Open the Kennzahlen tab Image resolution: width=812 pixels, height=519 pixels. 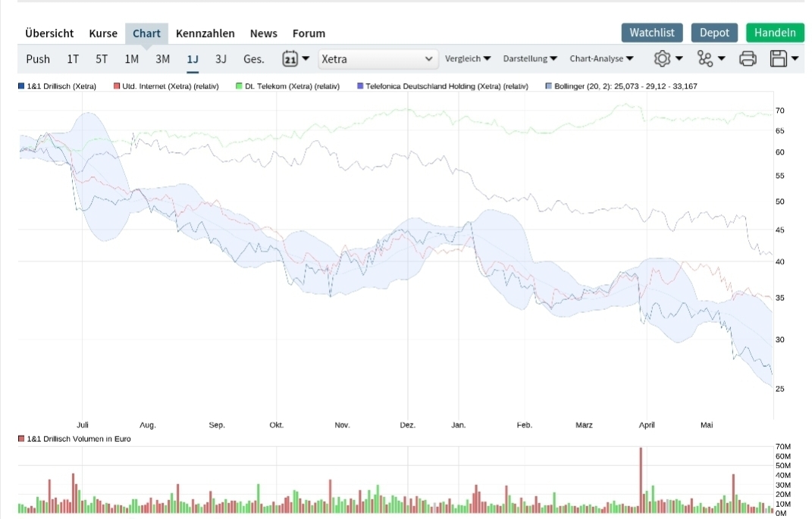(205, 33)
